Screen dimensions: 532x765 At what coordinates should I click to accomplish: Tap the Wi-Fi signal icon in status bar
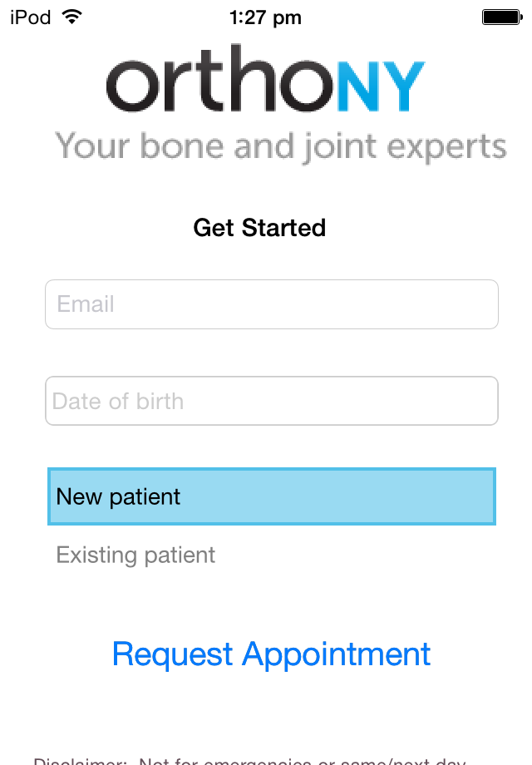click(71, 17)
